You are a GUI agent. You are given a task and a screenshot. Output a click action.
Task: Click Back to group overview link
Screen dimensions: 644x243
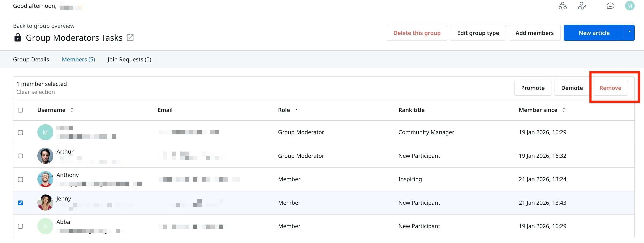click(x=44, y=26)
